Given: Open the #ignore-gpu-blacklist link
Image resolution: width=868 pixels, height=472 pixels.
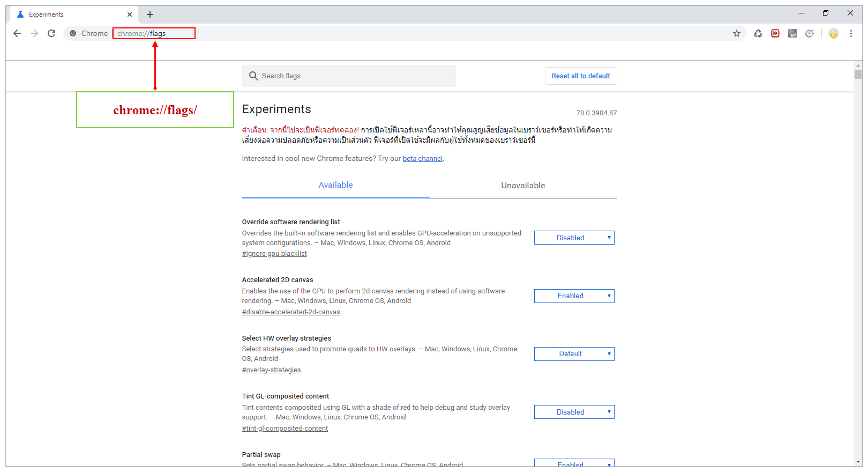Looking at the screenshot, I should [274, 254].
